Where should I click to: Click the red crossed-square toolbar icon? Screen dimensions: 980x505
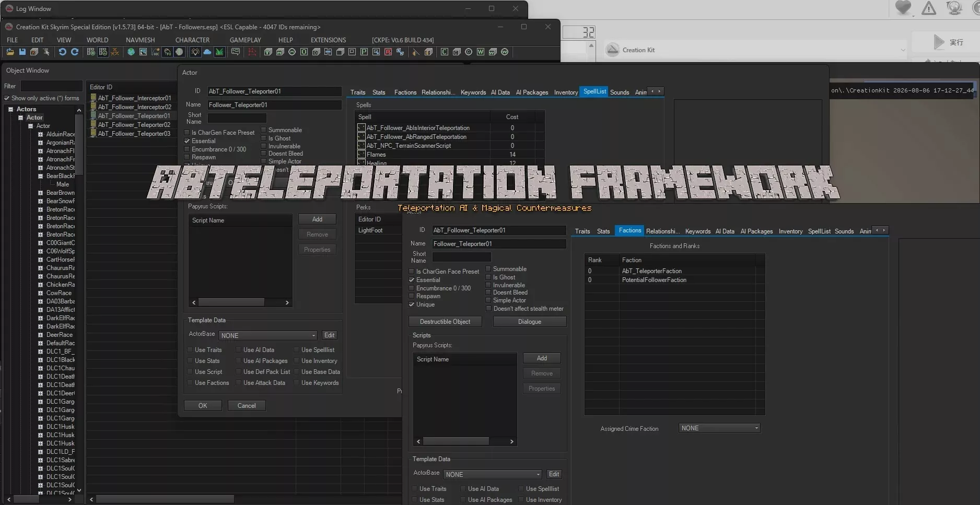[x=388, y=52]
